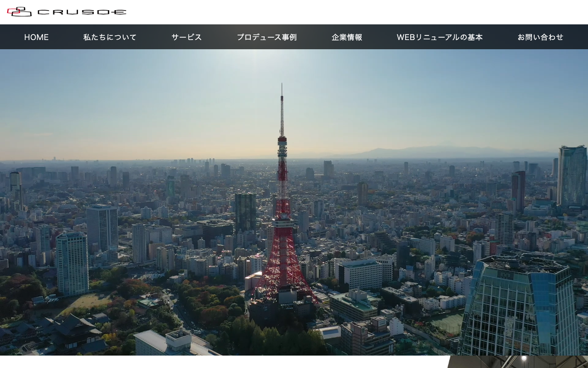
Task: Click お問い合わせ in the navigation bar
Action: tap(540, 37)
